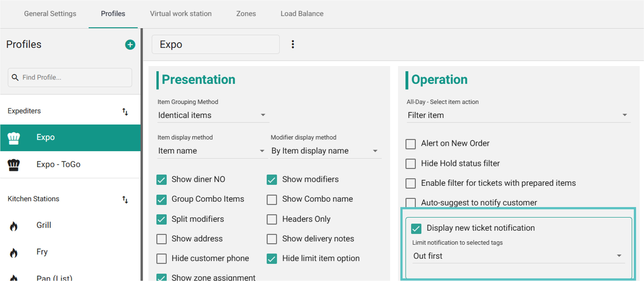
Task: Enable Alert on New Order checkbox
Action: pyautogui.click(x=410, y=144)
